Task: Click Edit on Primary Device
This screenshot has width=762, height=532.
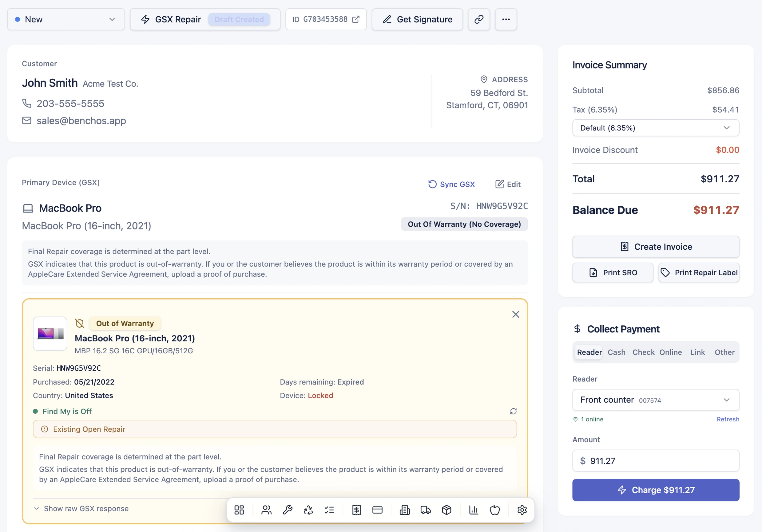Action: [508, 184]
